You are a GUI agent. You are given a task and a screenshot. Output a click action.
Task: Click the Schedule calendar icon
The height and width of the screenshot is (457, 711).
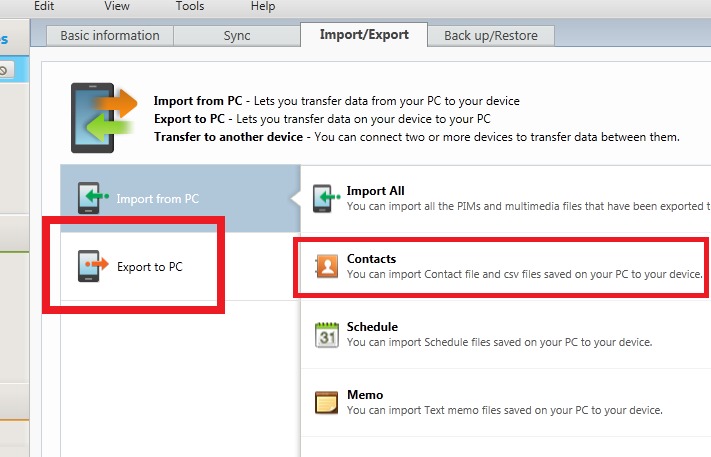coord(326,334)
